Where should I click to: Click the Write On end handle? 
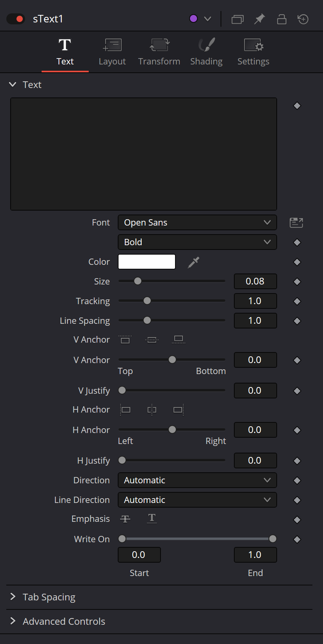click(273, 539)
